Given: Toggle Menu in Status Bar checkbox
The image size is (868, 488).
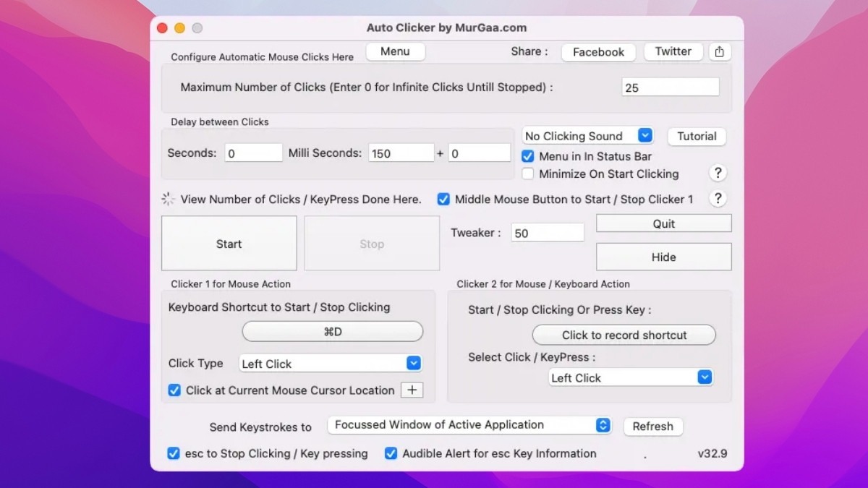Looking at the screenshot, I should [528, 156].
